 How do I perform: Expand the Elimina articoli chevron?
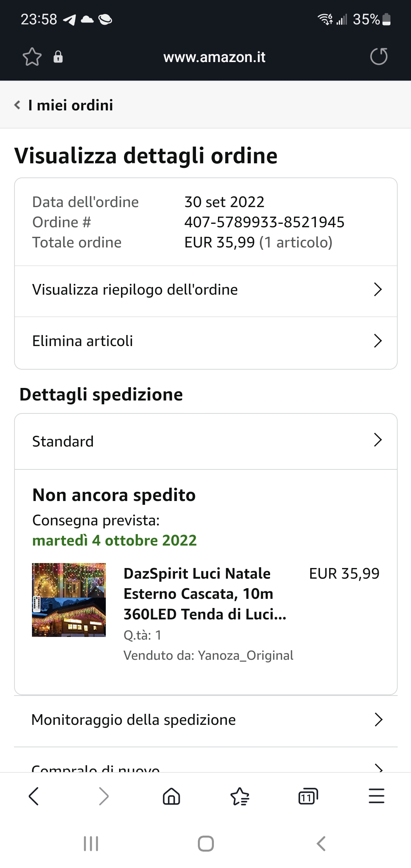378,341
